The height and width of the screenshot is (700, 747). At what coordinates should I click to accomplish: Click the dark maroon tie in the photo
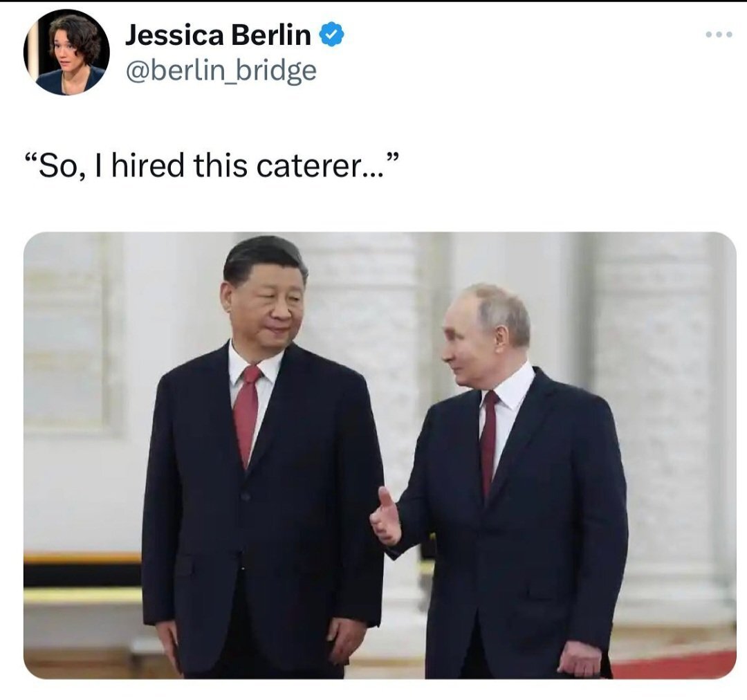coord(488,443)
